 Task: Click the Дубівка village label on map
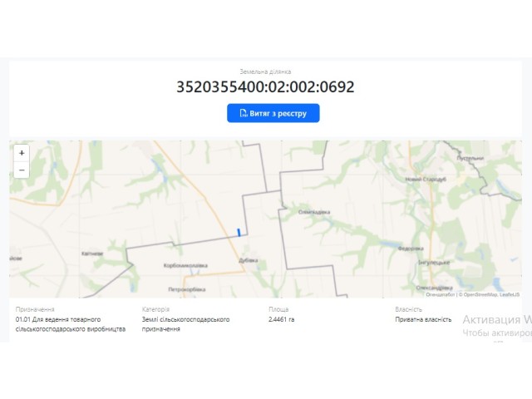(x=249, y=260)
